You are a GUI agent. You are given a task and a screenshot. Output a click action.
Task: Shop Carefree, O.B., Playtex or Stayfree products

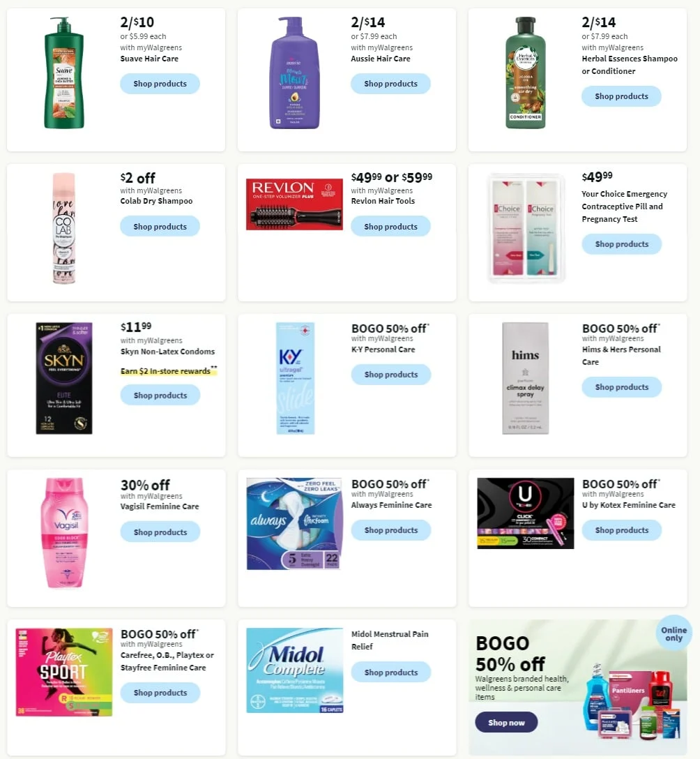pyautogui.click(x=160, y=693)
